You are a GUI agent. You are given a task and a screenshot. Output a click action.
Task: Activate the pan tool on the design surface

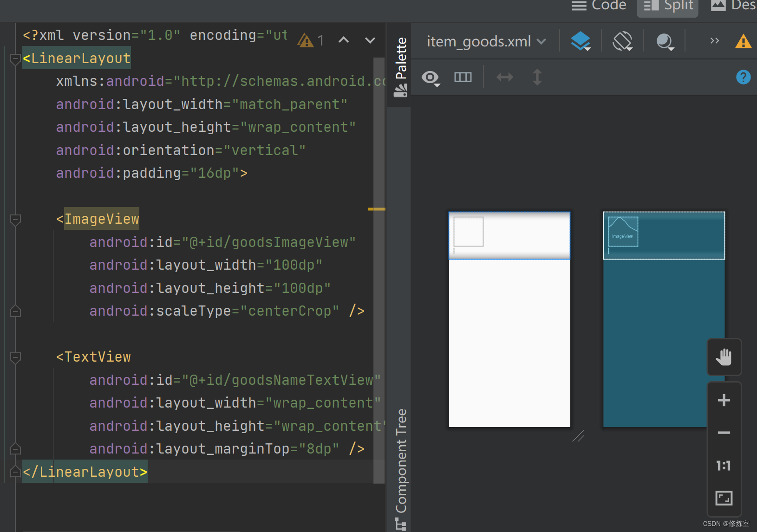[x=724, y=357]
